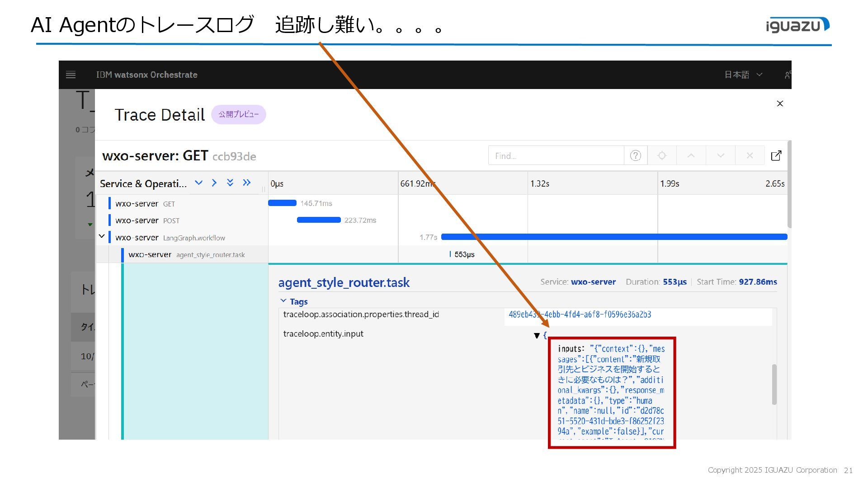Open the search help question-mark icon
The width and height of the screenshot is (868, 488).
[635, 155]
